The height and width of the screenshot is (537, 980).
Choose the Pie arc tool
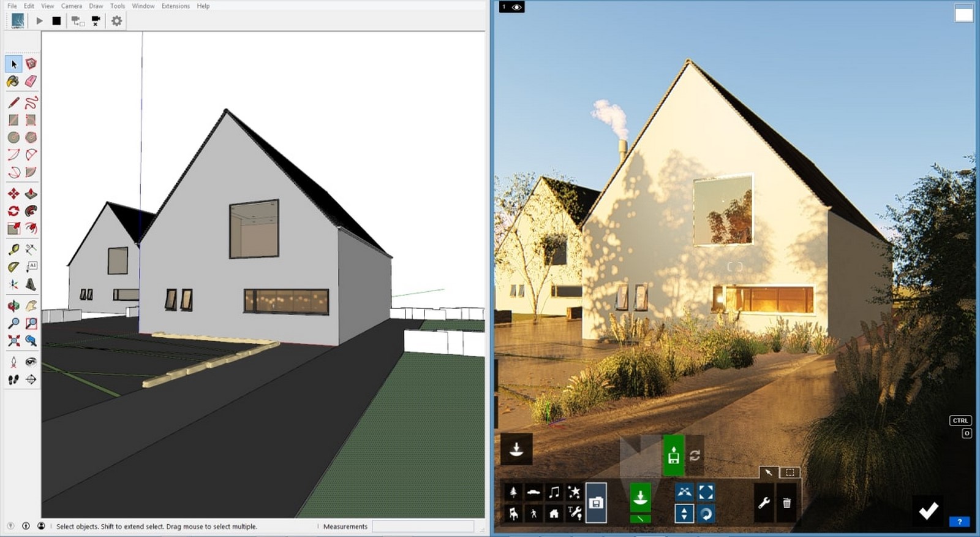(x=31, y=172)
